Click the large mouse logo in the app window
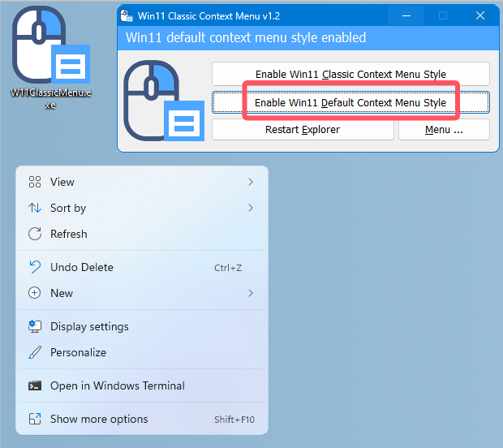This screenshot has width=503, height=448. [x=164, y=101]
